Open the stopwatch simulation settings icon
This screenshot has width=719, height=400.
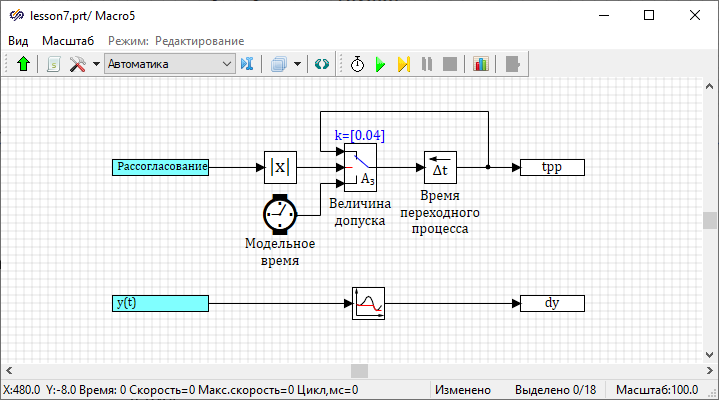357,64
